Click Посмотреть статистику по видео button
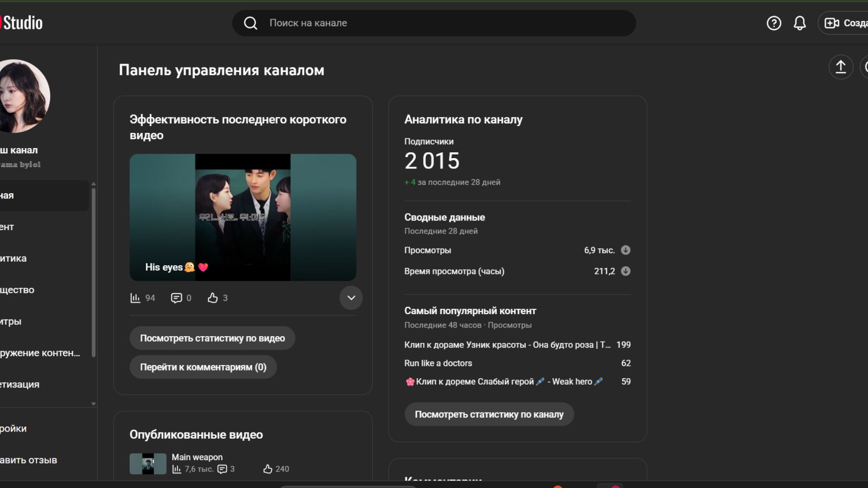Viewport: 868px width, 488px height. 212,338
